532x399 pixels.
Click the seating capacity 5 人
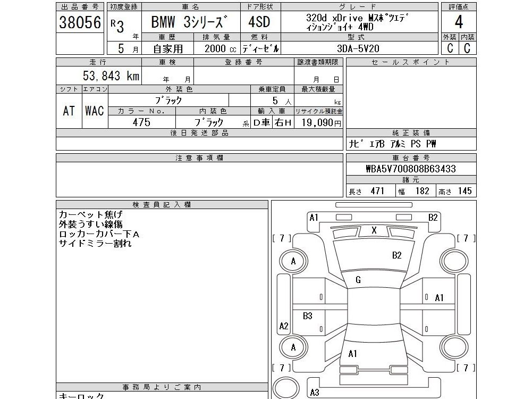pyautogui.click(x=282, y=101)
